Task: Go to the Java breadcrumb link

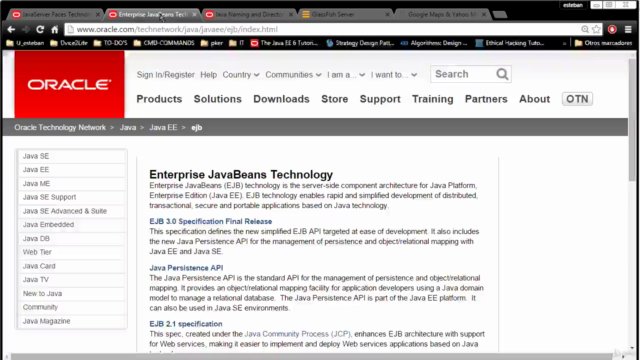Action: (x=128, y=127)
